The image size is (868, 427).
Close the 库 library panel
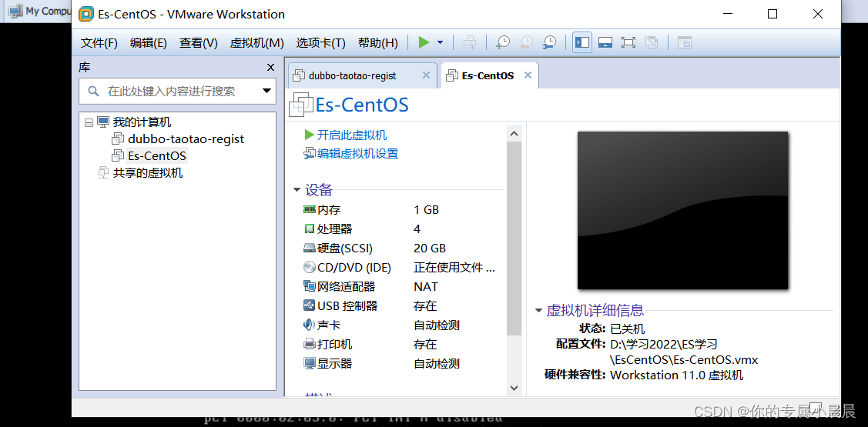coord(270,68)
